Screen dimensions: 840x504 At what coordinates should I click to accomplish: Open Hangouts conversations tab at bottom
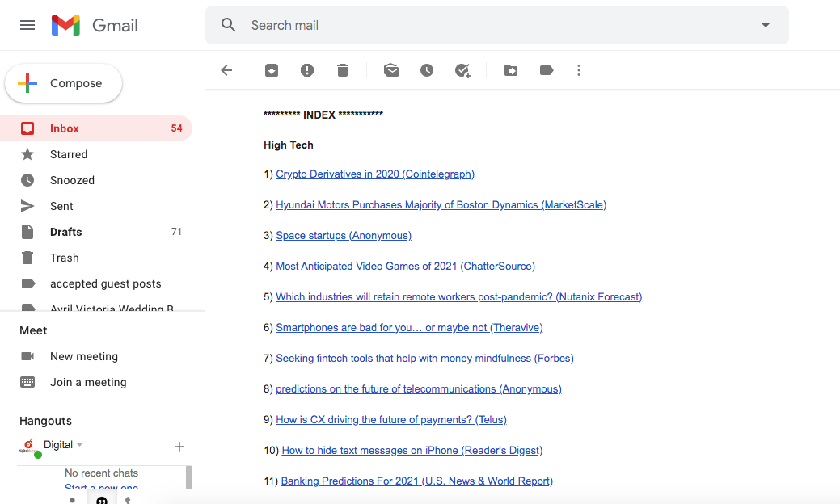102,500
